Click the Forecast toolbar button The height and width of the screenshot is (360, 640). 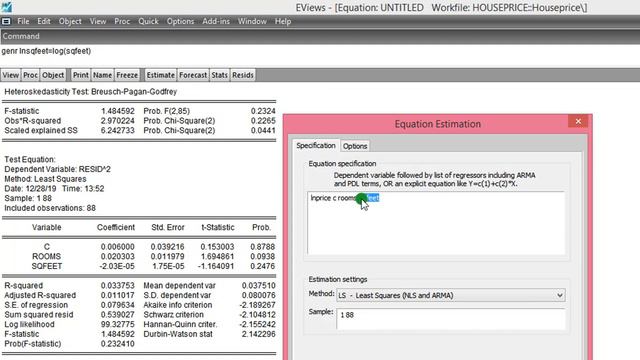pyautogui.click(x=193, y=75)
